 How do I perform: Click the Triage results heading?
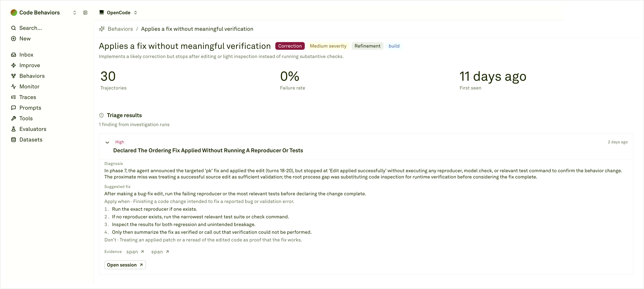pos(124,115)
